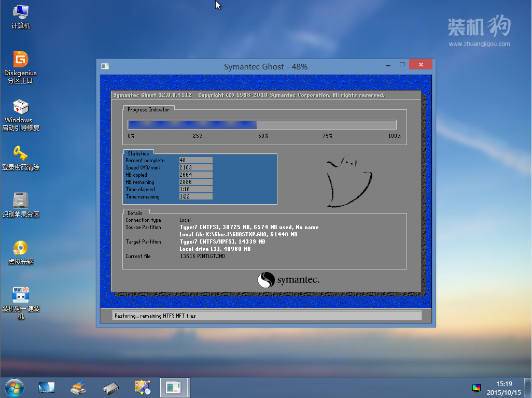Click the monitor icon in the taskbar
The height and width of the screenshot is (398, 532).
[x=47, y=387]
